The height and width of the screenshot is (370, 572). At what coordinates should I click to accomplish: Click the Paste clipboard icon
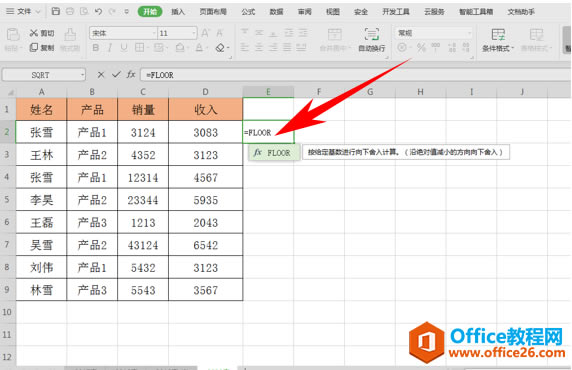[x=13, y=35]
